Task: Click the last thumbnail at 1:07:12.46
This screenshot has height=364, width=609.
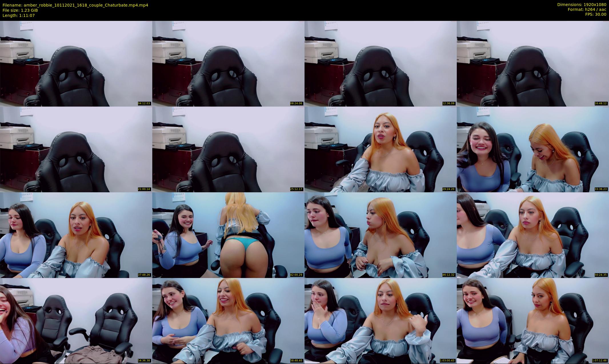Action: (x=533, y=321)
